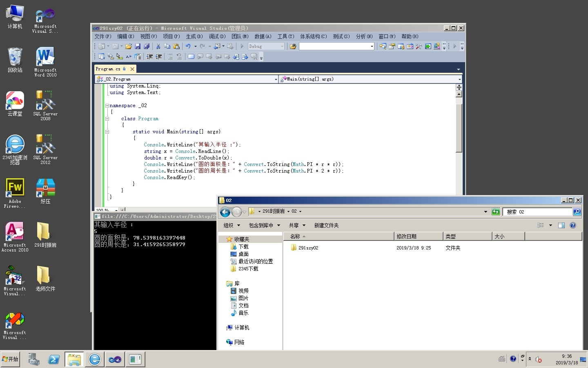Screen dimensions: 588x368
Task: Open the view options dropdown arrow in Explorer
Action: 550,225
